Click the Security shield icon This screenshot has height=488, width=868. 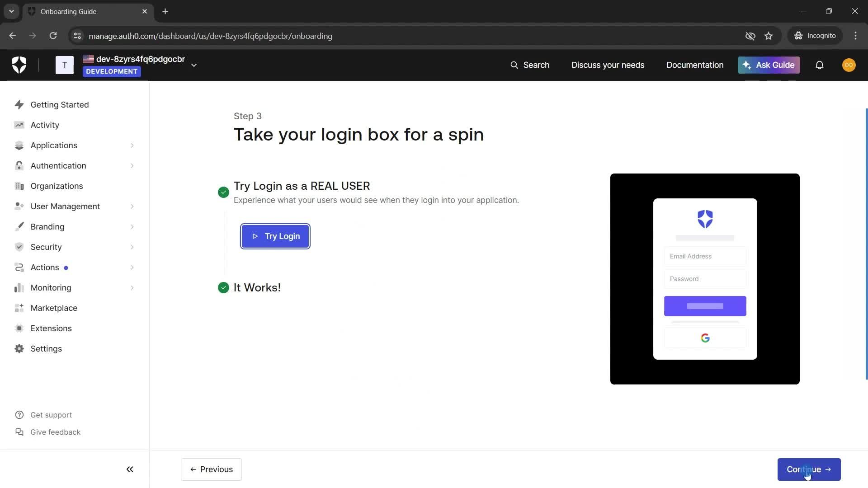[x=19, y=247]
